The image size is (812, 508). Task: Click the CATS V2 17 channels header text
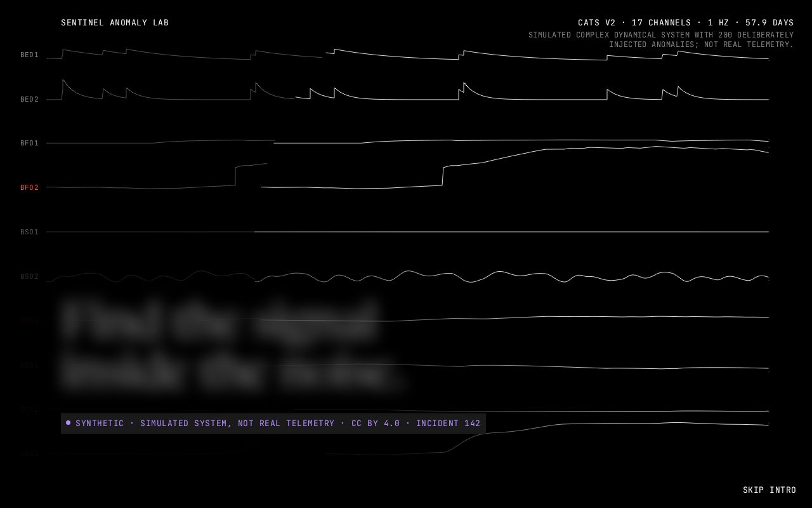coord(686,23)
